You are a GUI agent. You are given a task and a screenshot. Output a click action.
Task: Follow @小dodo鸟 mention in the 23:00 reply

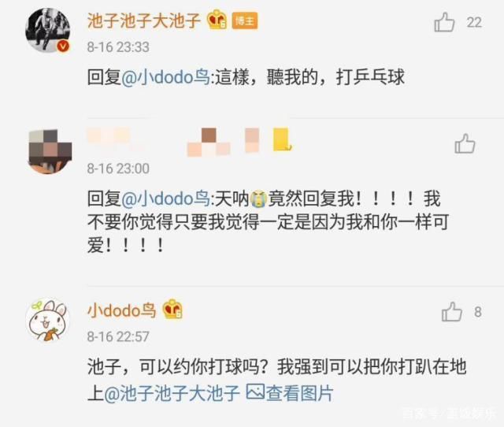(166, 199)
